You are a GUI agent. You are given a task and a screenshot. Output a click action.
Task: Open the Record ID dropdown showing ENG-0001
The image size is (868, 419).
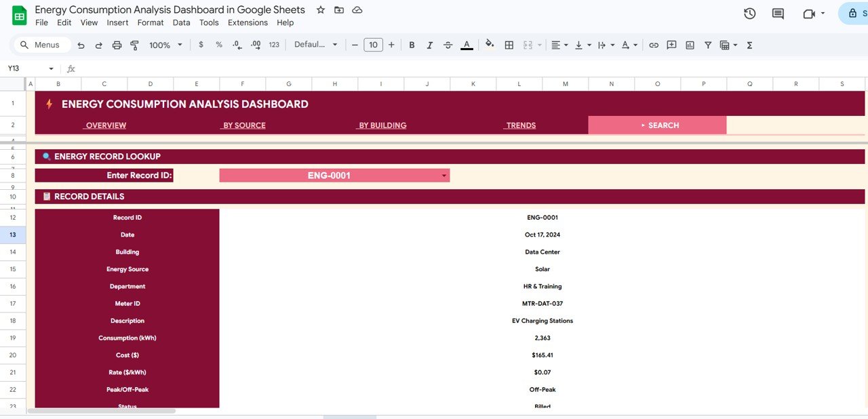coord(446,175)
